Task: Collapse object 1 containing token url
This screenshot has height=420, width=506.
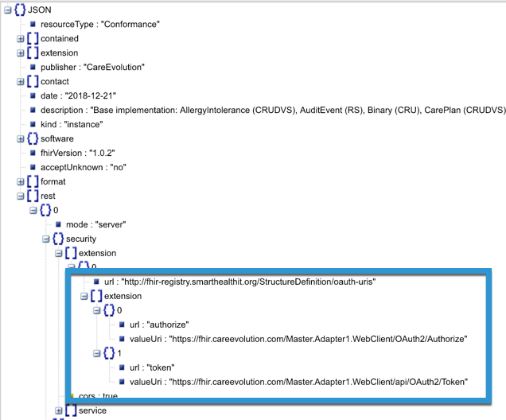Action: pyautogui.click(x=97, y=353)
